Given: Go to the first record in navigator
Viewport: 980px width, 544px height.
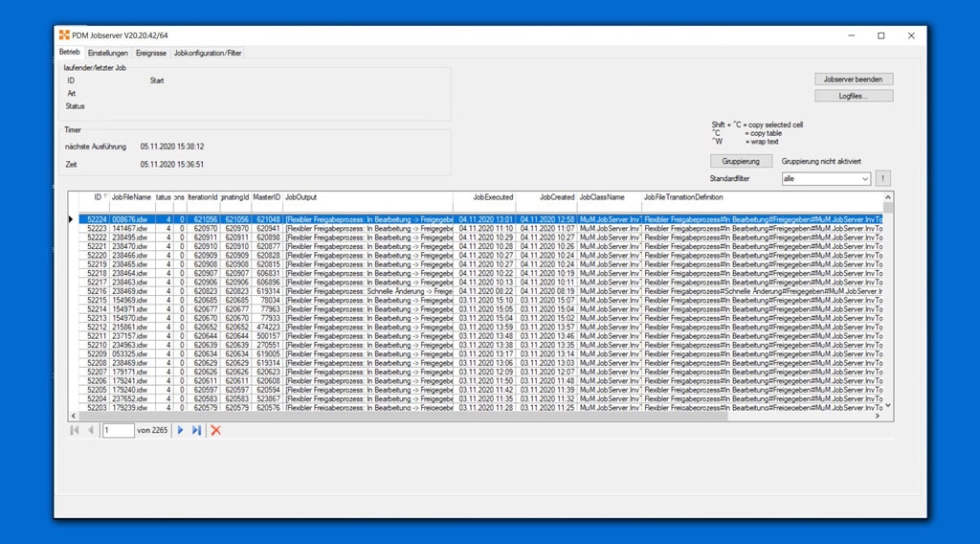Looking at the screenshot, I should [x=75, y=430].
